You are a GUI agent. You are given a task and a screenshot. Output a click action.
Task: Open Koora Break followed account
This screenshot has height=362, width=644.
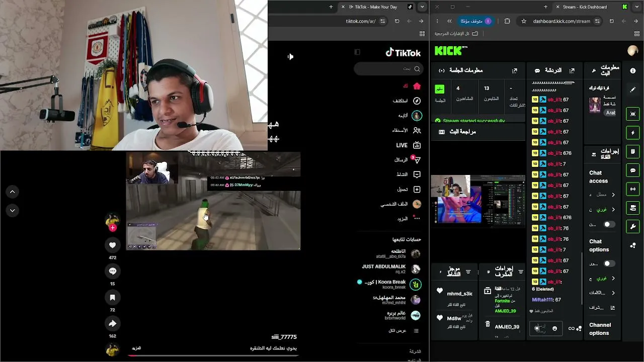[x=389, y=284]
